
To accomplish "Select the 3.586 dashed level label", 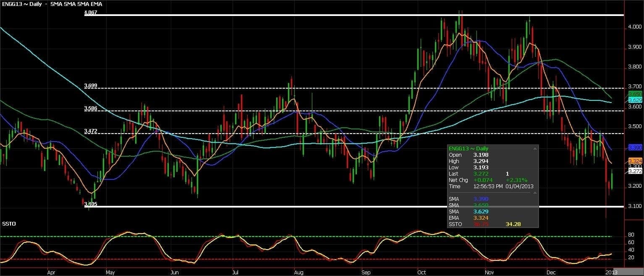I will click(91, 108).
